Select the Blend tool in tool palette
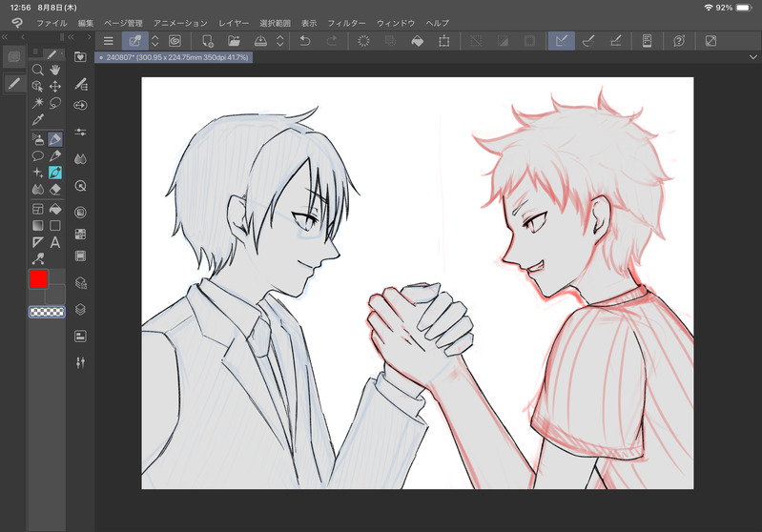 point(37,189)
